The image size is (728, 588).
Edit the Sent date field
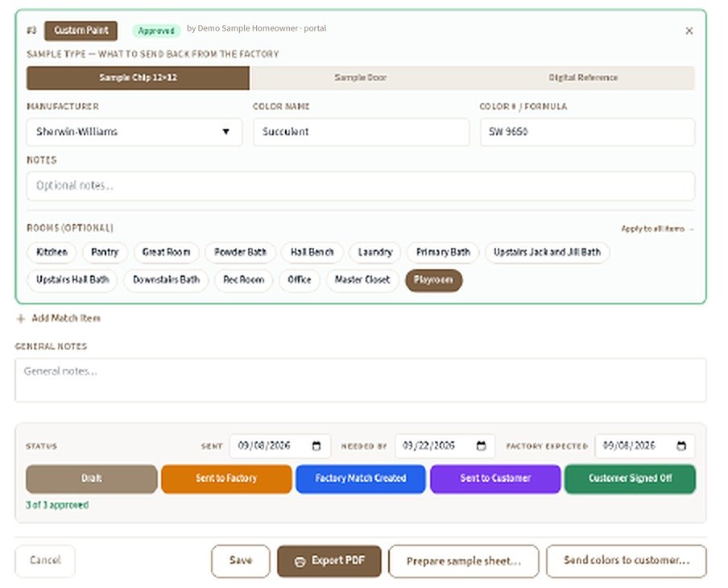point(280,446)
